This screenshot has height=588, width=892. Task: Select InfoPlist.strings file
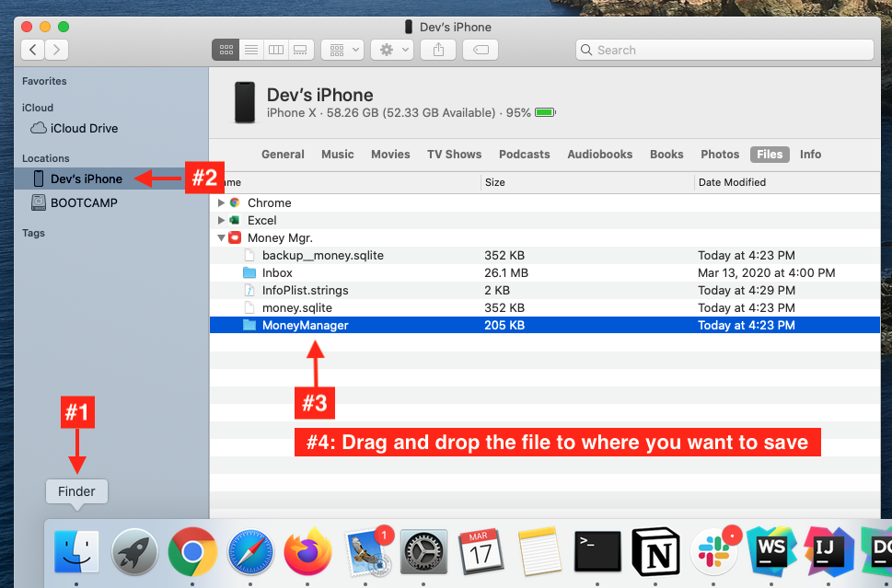point(544,290)
